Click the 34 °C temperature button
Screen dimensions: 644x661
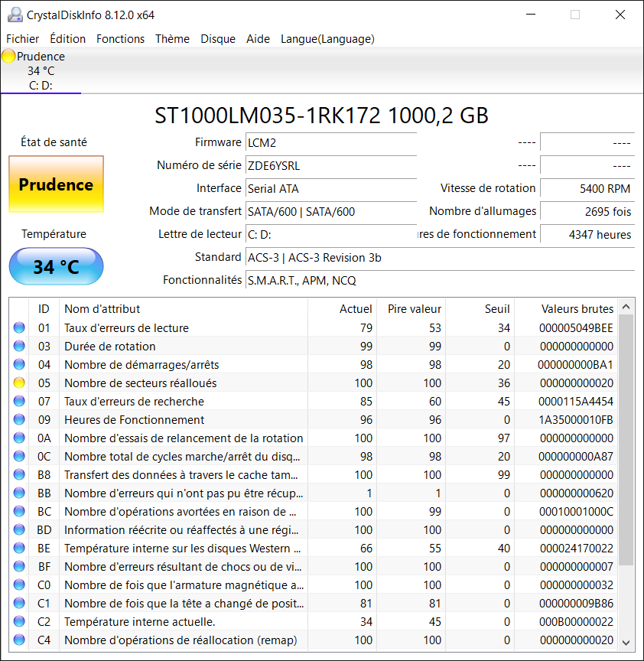click(56, 266)
